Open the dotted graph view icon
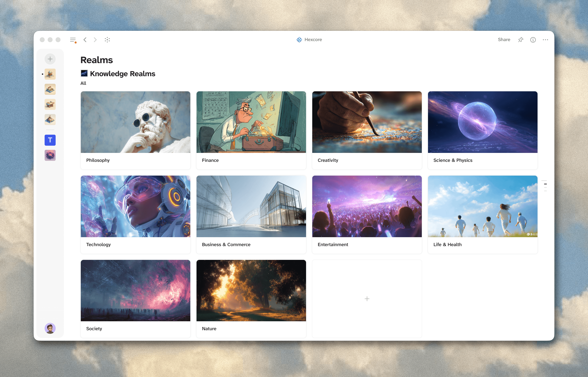 coord(107,40)
